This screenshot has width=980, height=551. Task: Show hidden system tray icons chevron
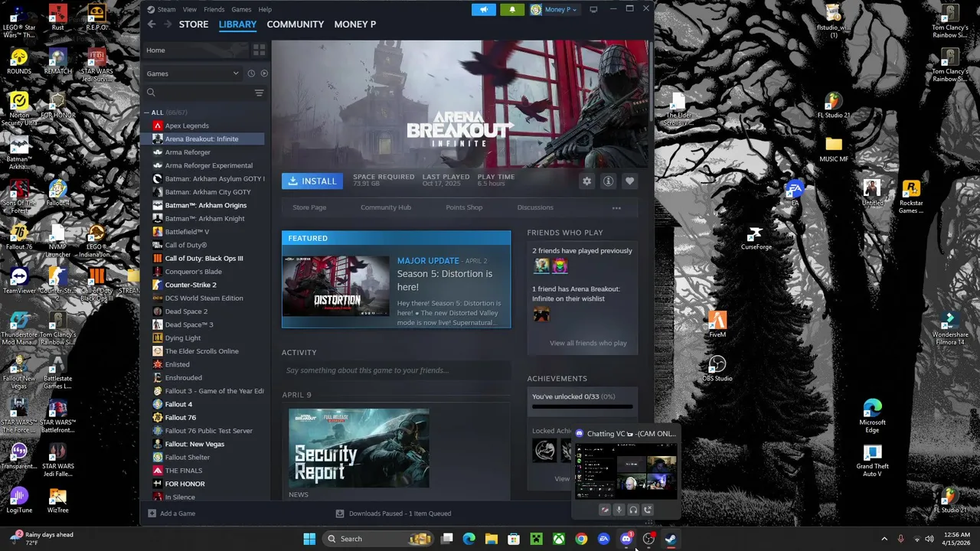[884, 539]
